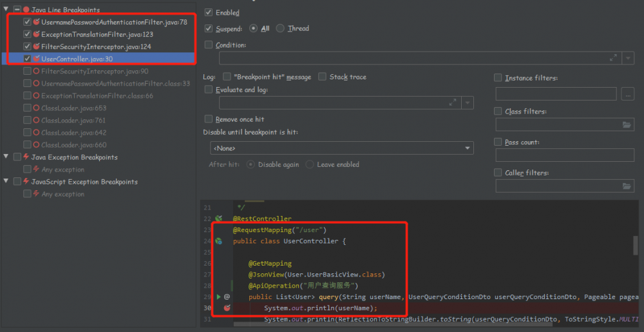Uncheck ExceptionTranslationFilter.java:123 breakpoint checkbox
The image size is (644, 332).
coord(28,34)
